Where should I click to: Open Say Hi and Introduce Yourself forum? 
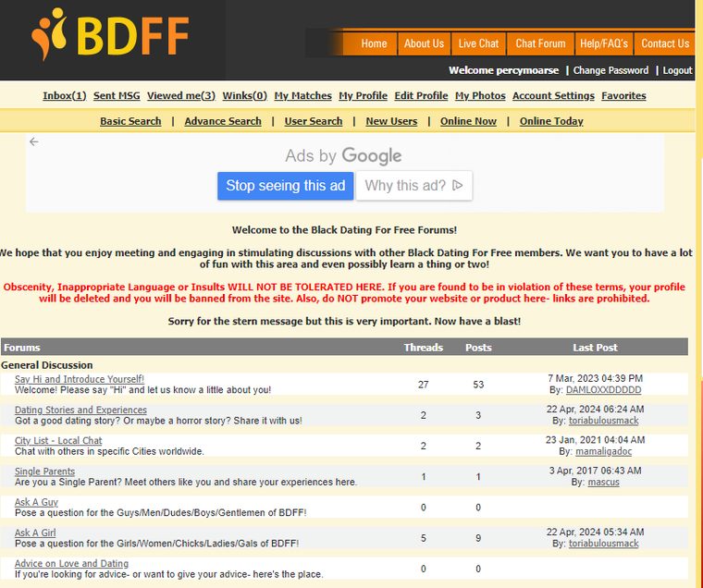(x=80, y=379)
